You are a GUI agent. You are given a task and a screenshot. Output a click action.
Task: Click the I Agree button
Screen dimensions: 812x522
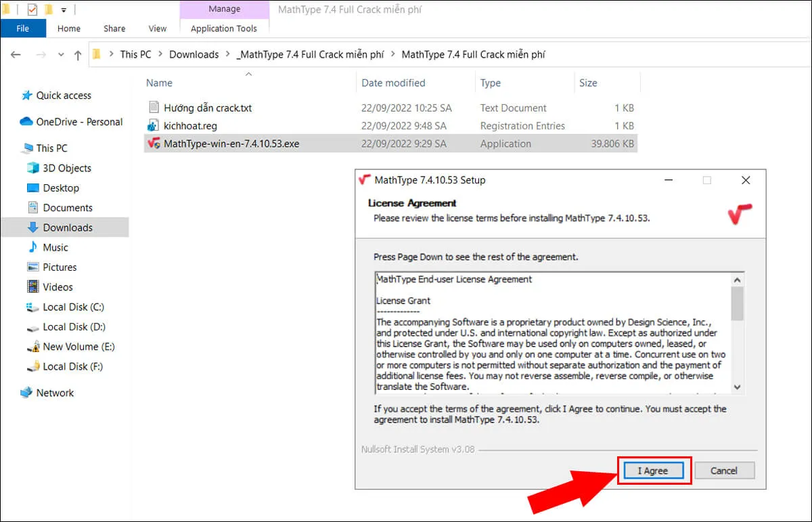click(652, 471)
